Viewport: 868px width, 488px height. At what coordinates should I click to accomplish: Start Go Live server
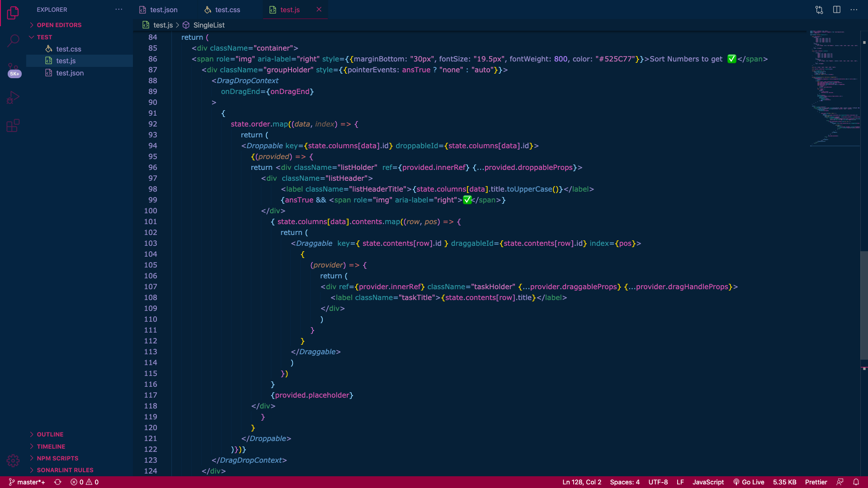pyautogui.click(x=749, y=482)
